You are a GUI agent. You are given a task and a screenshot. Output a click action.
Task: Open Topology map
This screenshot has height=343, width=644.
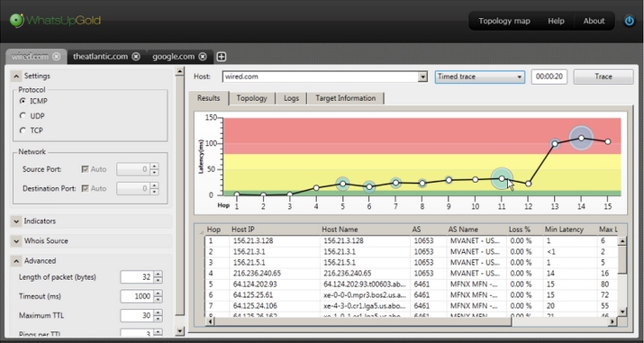click(x=504, y=21)
